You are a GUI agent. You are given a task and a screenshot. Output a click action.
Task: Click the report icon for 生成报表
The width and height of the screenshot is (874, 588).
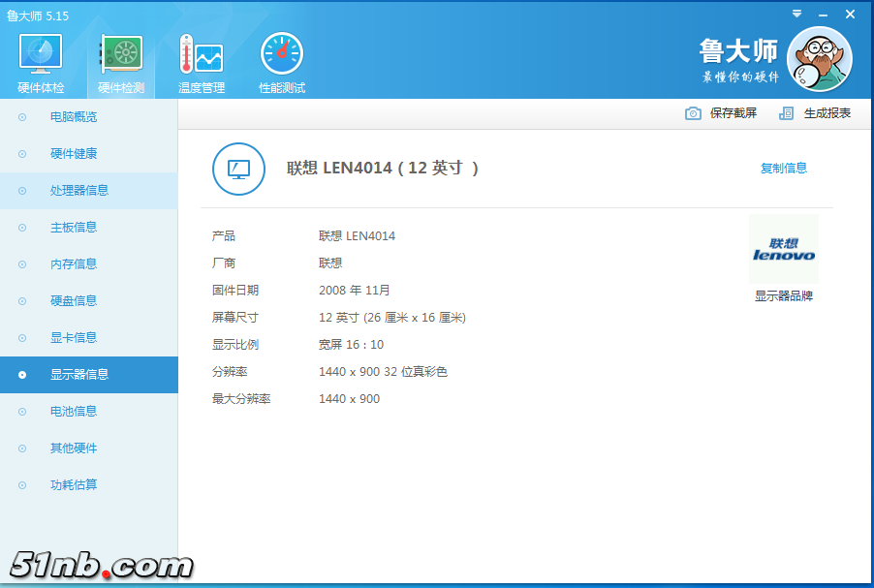787,113
